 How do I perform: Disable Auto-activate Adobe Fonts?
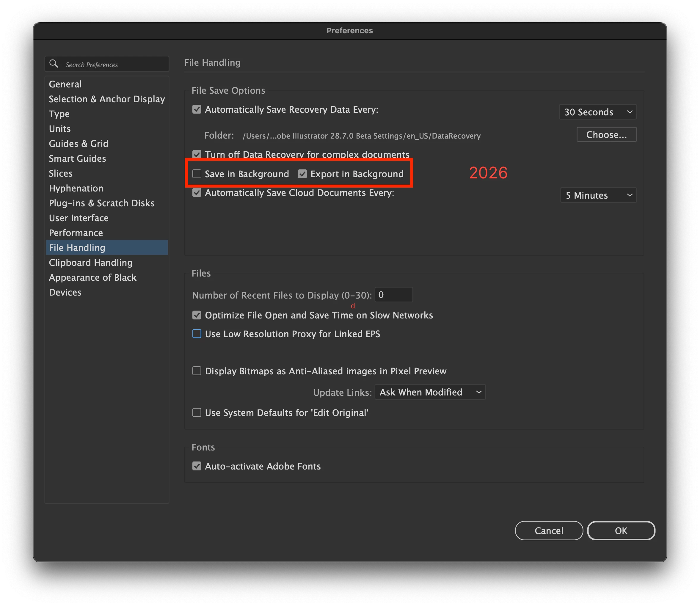tap(197, 466)
